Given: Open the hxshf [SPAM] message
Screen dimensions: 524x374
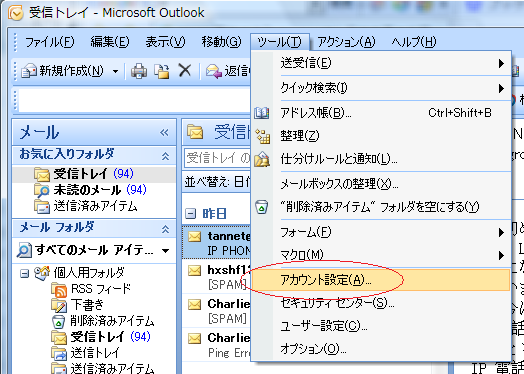Looking at the screenshot, I should [x=217, y=277].
